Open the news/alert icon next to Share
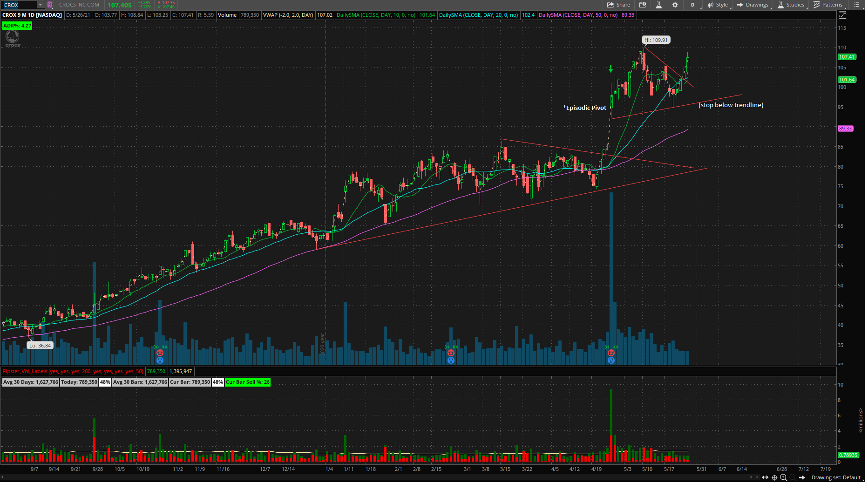Screen dimensions: 868x490 [x=643, y=5]
